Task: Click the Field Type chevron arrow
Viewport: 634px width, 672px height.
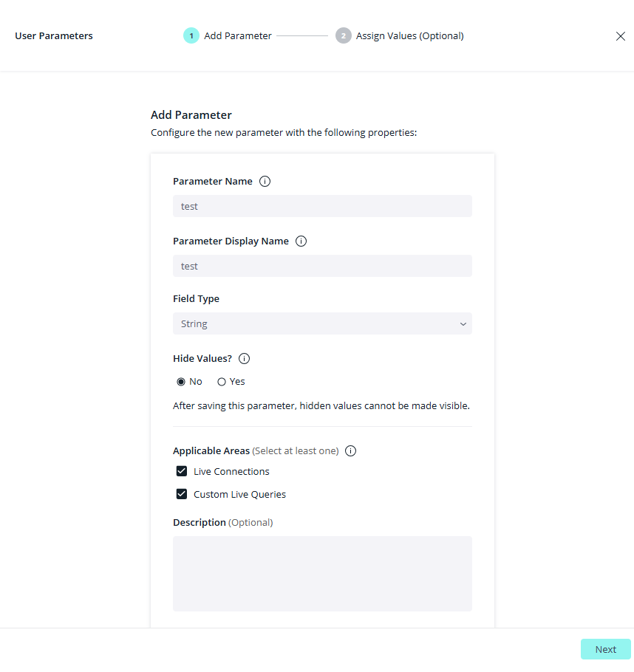Action: (463, 324)
